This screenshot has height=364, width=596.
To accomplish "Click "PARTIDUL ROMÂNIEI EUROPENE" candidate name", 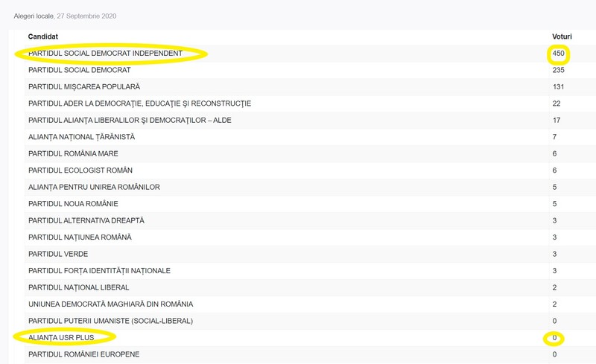I will click(84, 354).
